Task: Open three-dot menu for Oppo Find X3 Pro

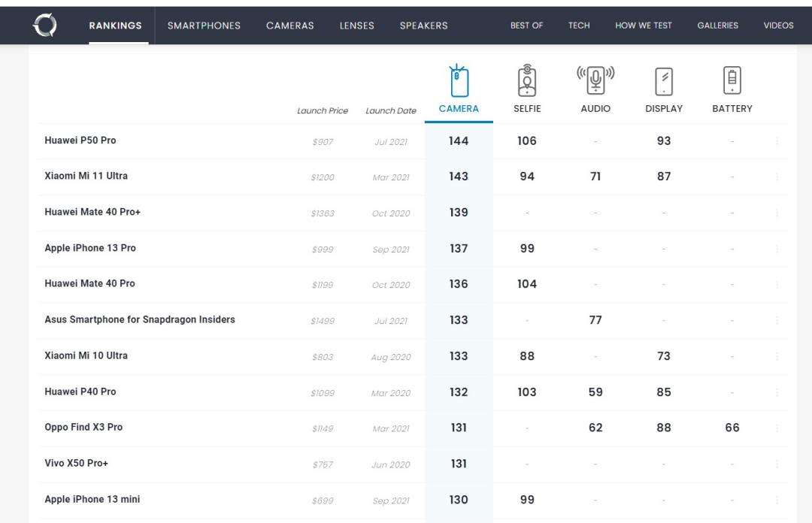Action: click(777, 428)
